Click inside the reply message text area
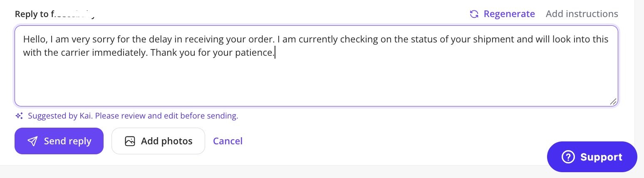Image resolution: width=644 pixels, height=178 pixels. coord(316,66)
